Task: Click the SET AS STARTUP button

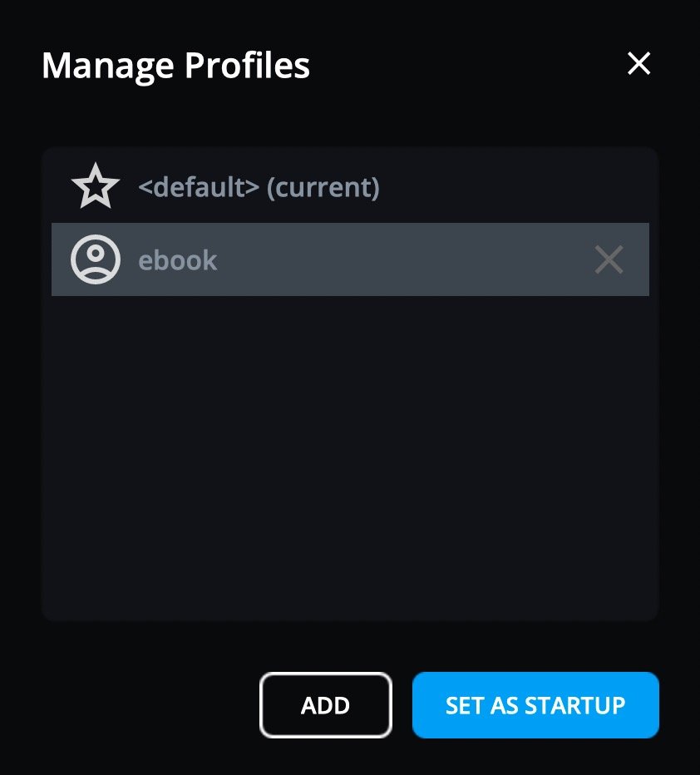Action: tap(535, 705)
